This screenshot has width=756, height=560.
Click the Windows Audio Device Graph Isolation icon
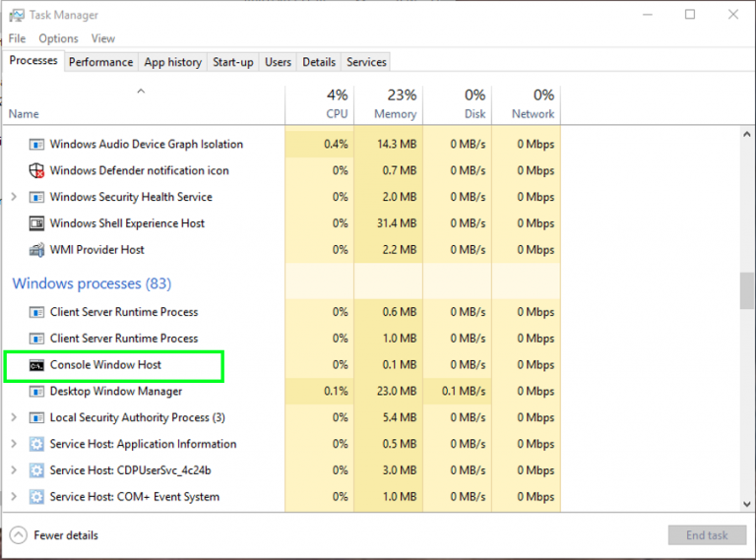pos(36,144)
